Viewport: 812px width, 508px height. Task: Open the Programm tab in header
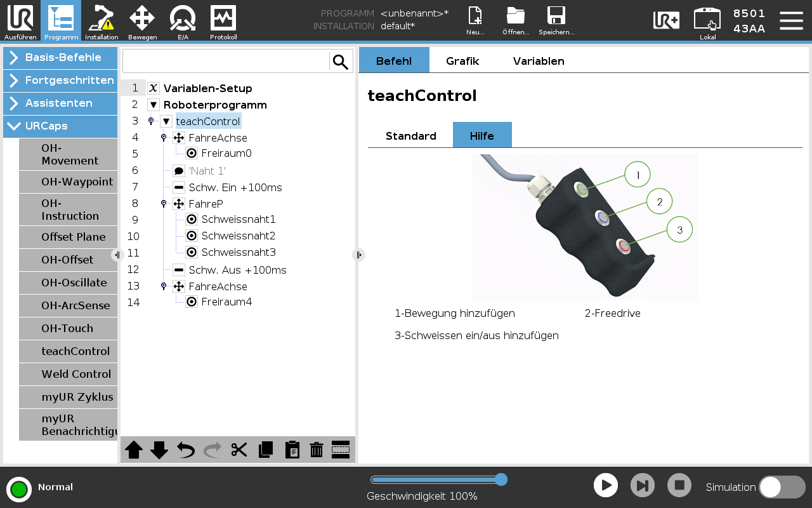(61, 21)
